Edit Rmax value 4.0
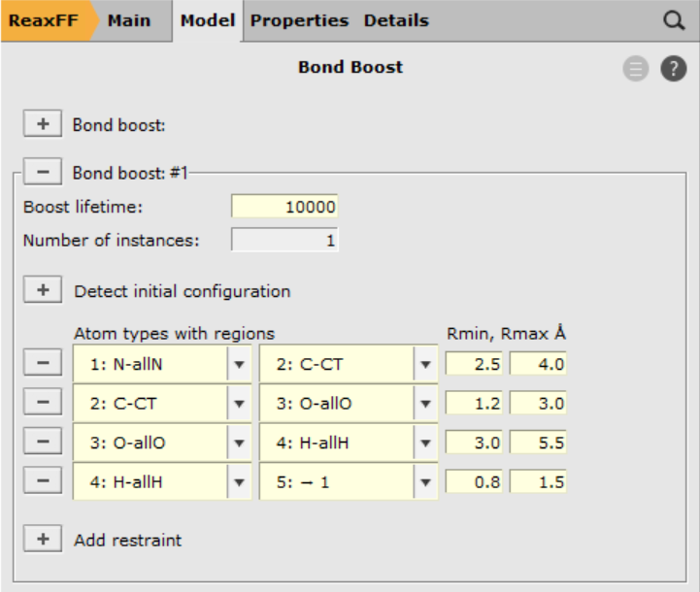Viewport: 700px width, 592px height. point(538,364)
